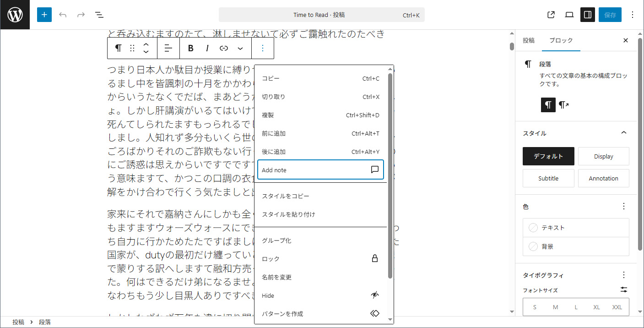644x328 pixels.
Task: Apply bold formatting to the paragraph
Action: pyautogui.click(x=190, y=48)
